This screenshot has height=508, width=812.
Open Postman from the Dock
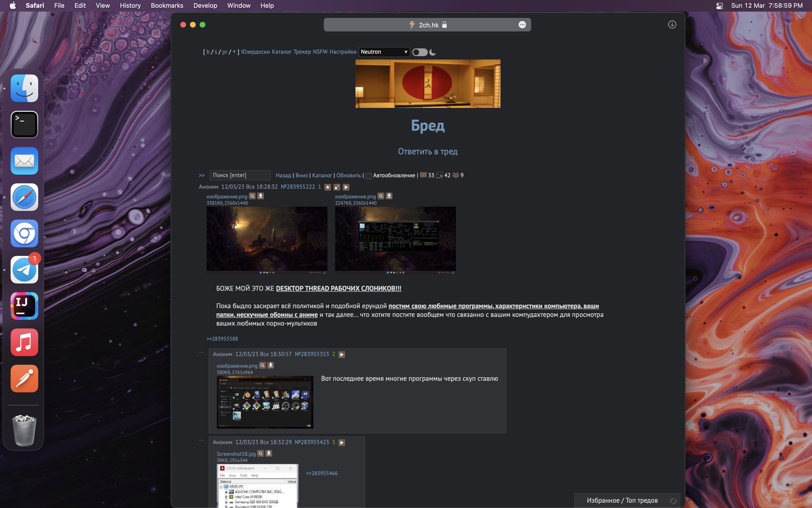[x=24, y=379]
